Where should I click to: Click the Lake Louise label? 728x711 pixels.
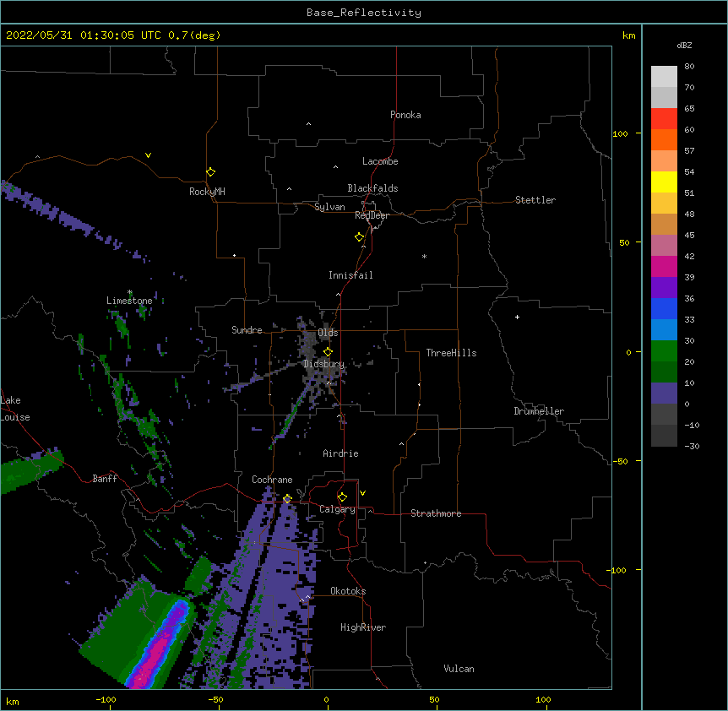pyautogui.click(x=15, y=409)
